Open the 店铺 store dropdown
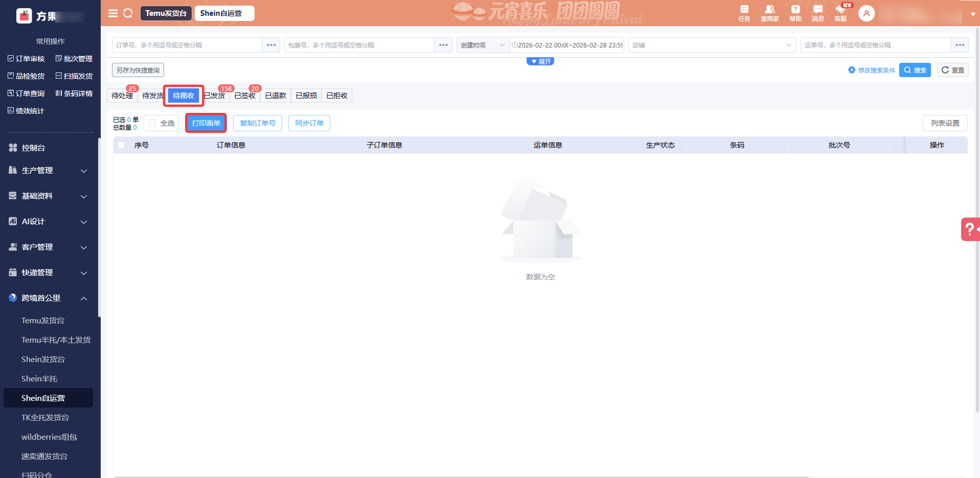This screenshot has height=478, width=980. 712,45
